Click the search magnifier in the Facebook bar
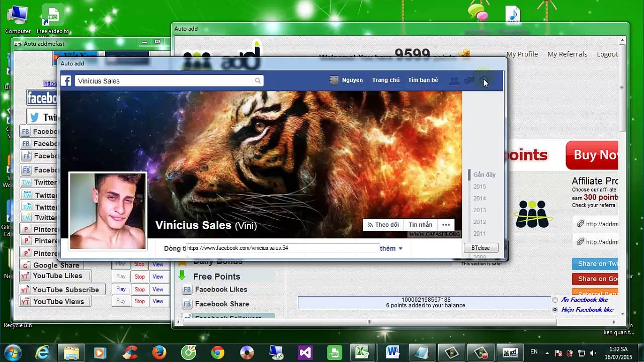 [258, 80]
